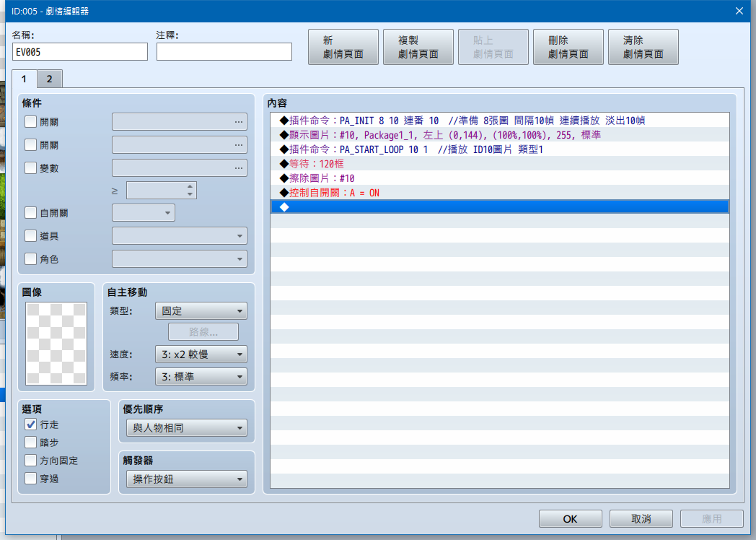Select the 控制自開關：A = ON line

coord(499,193)
